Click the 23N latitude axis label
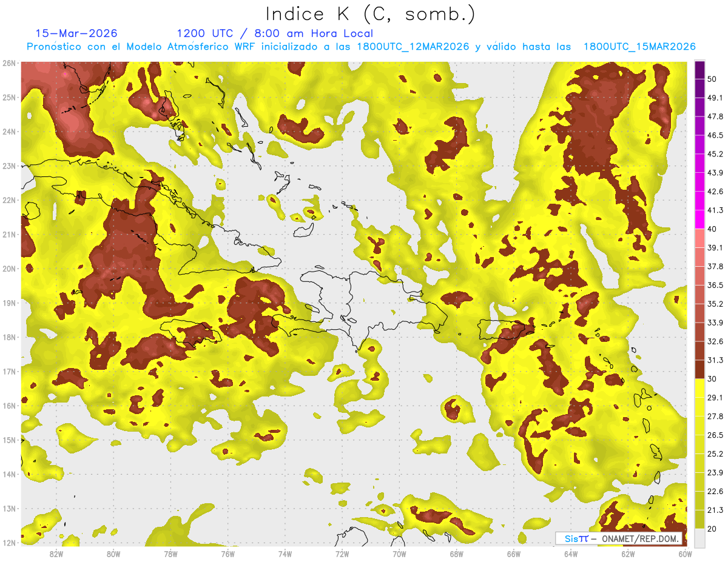 click(x=9, y=166)
